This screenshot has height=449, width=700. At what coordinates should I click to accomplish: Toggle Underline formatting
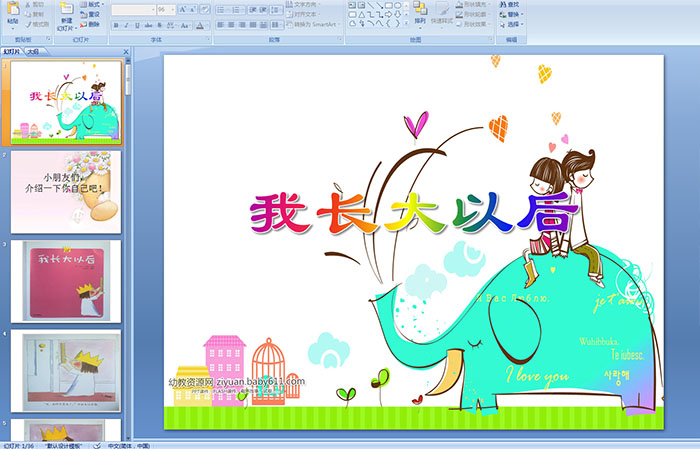click(137, 25)
